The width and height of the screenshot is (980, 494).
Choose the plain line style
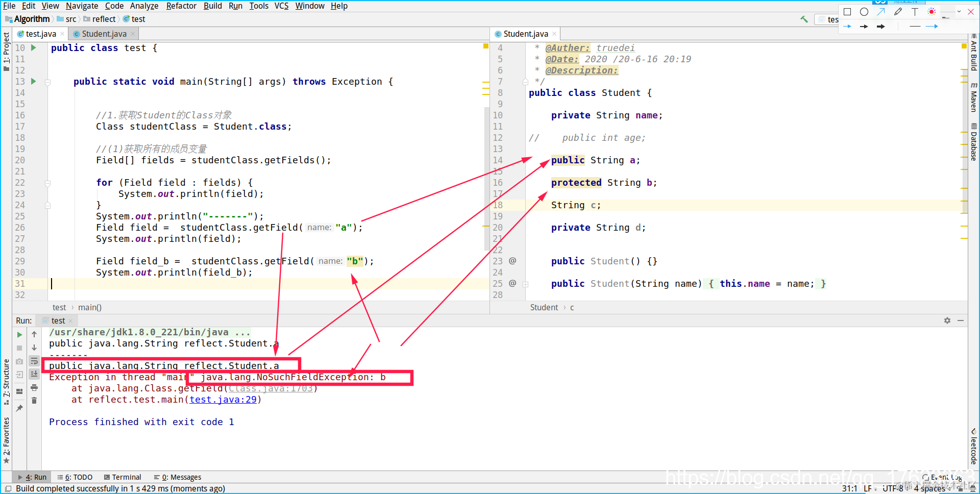coord(915,27)
